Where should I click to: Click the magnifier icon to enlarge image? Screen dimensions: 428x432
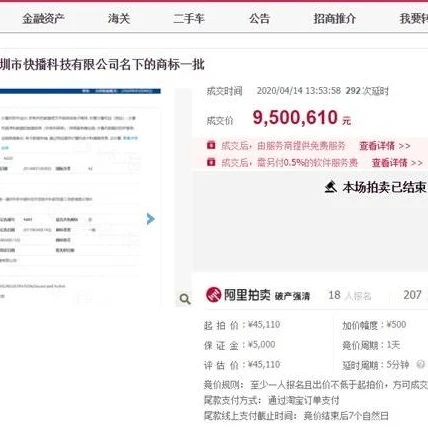point(185,299)
